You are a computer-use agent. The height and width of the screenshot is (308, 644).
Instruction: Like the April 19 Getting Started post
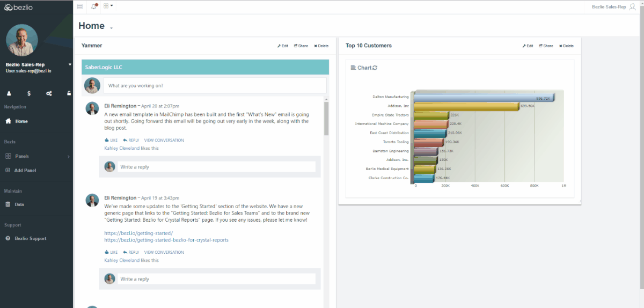click(x=111, y=252)
